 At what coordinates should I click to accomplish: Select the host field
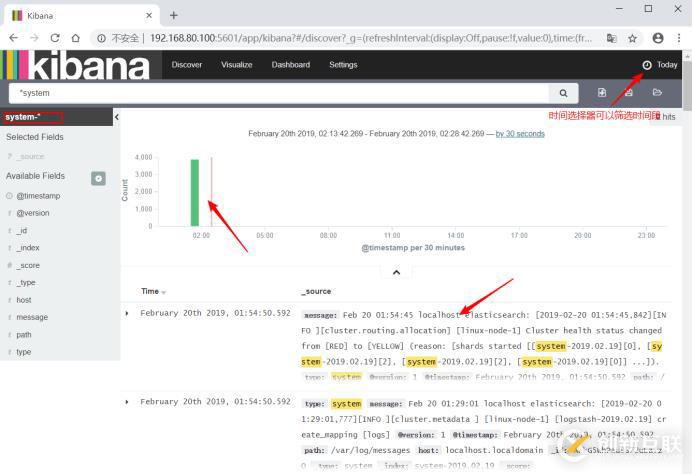coord(24,300)
